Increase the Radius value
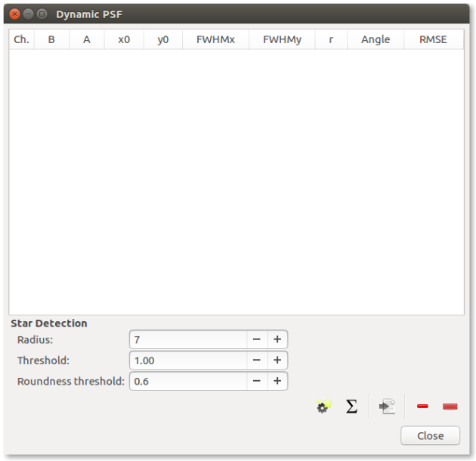Image resolution: width=476 pixels, height=461 pixels. tap(277, 340)
